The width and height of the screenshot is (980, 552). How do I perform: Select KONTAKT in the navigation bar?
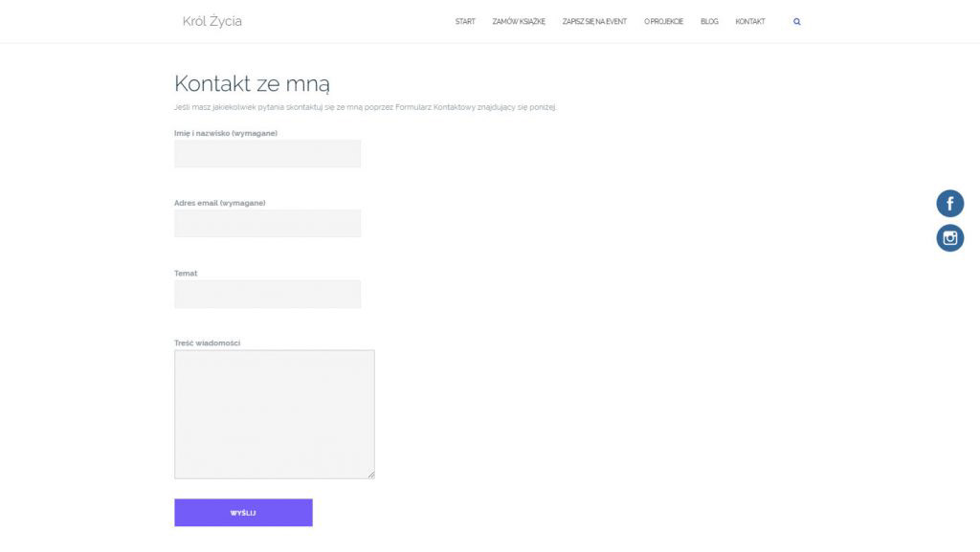[750, 22]
